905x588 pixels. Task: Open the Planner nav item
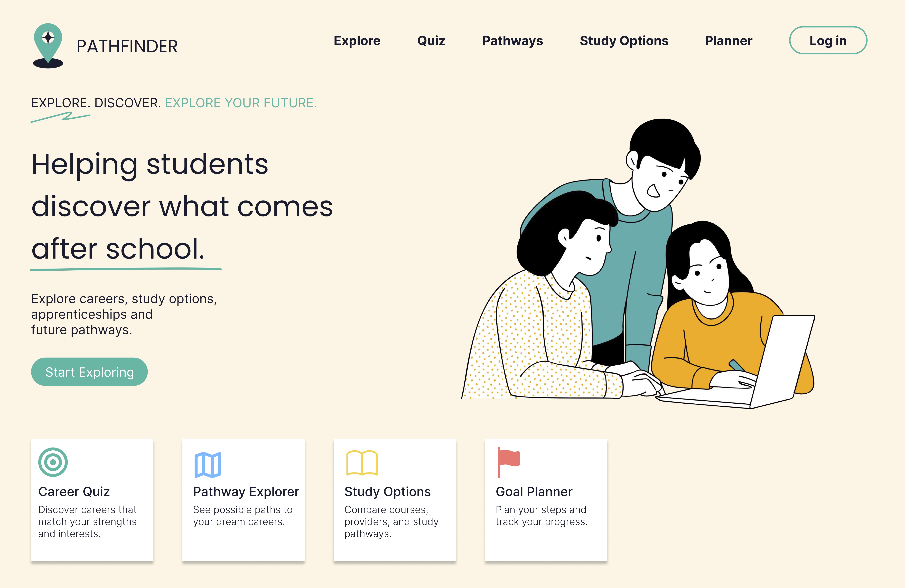tap(729, 41)
